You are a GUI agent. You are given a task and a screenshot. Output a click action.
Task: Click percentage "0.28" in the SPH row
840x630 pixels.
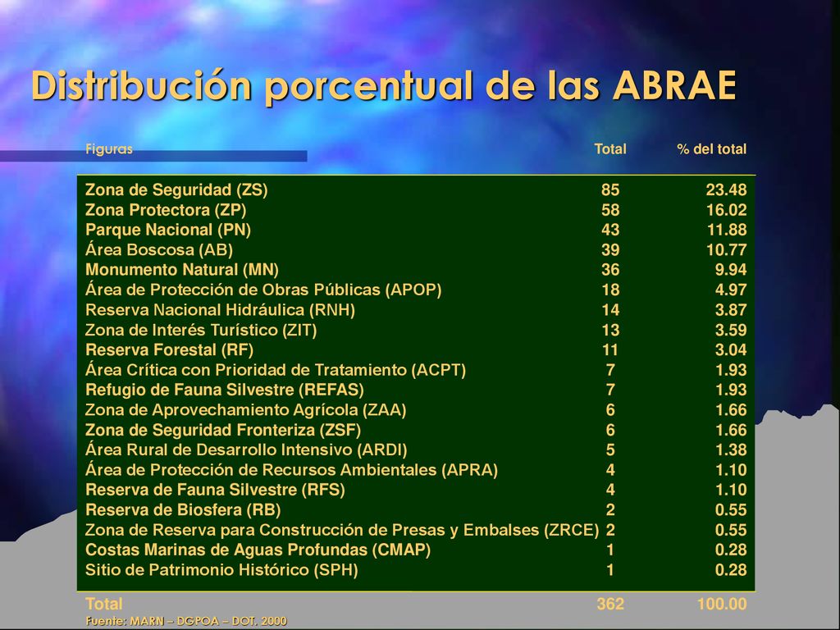pos(731,569)
